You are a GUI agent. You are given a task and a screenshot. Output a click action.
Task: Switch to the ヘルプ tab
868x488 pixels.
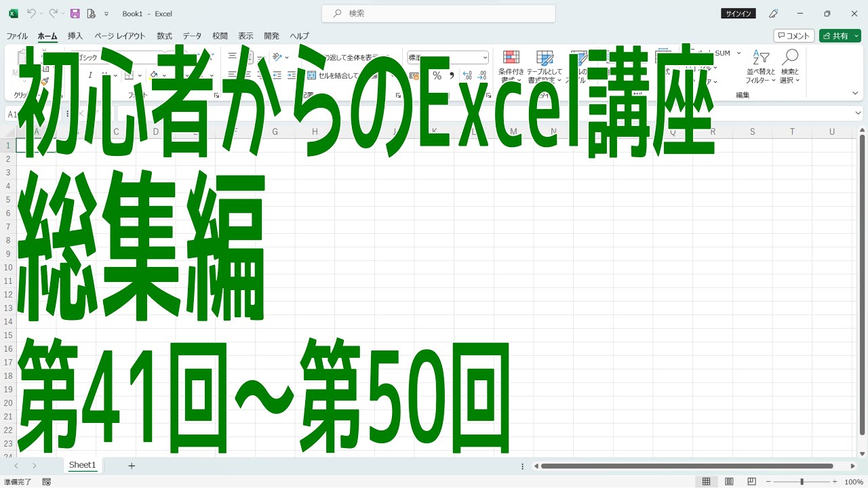[x=299, y=36]
